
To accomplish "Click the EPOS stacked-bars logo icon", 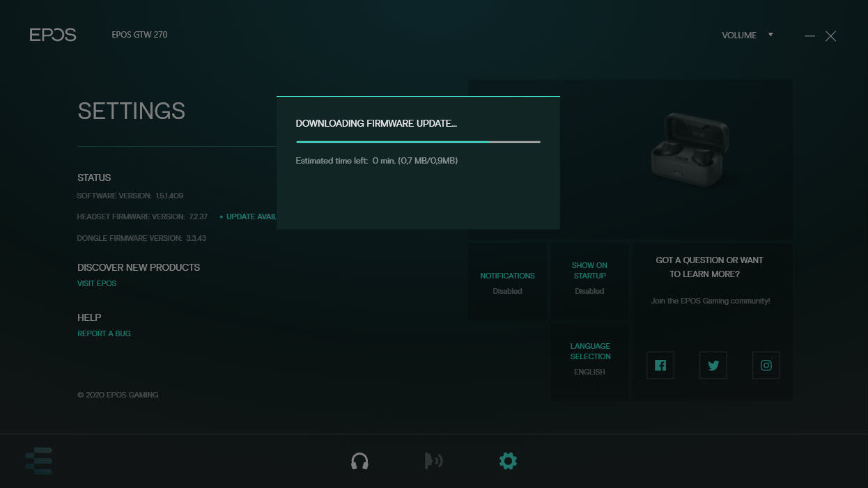I will [39, 461].
